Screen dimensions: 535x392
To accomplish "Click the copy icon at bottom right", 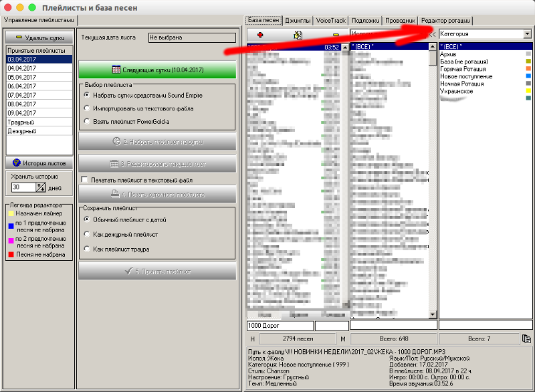I will click(x=527, y=339).
